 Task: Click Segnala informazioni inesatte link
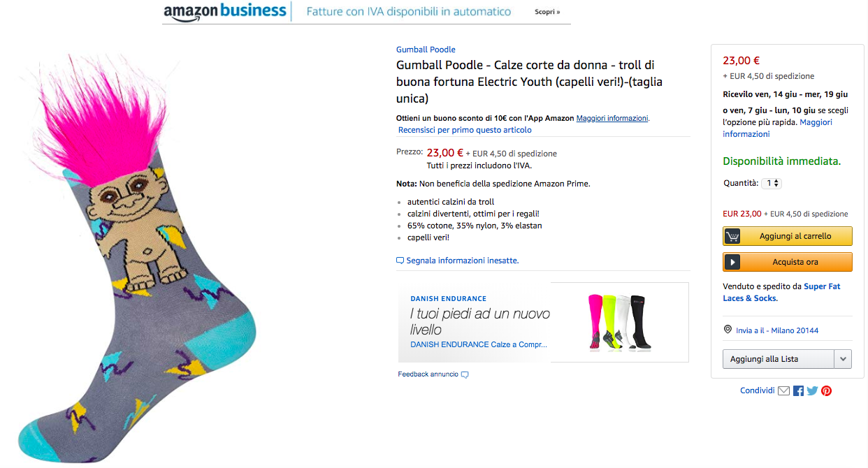[462, 261]
